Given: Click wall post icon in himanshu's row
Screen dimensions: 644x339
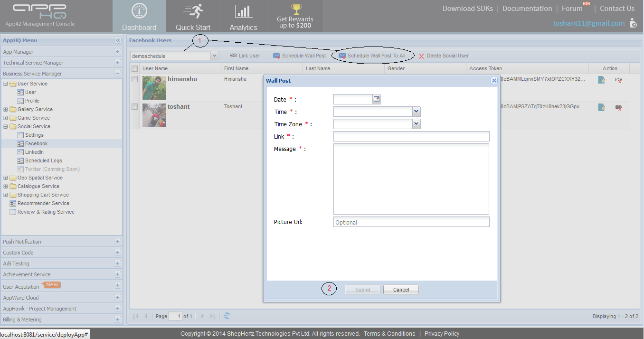Looking at the screenshot, I should coord(601,80).
